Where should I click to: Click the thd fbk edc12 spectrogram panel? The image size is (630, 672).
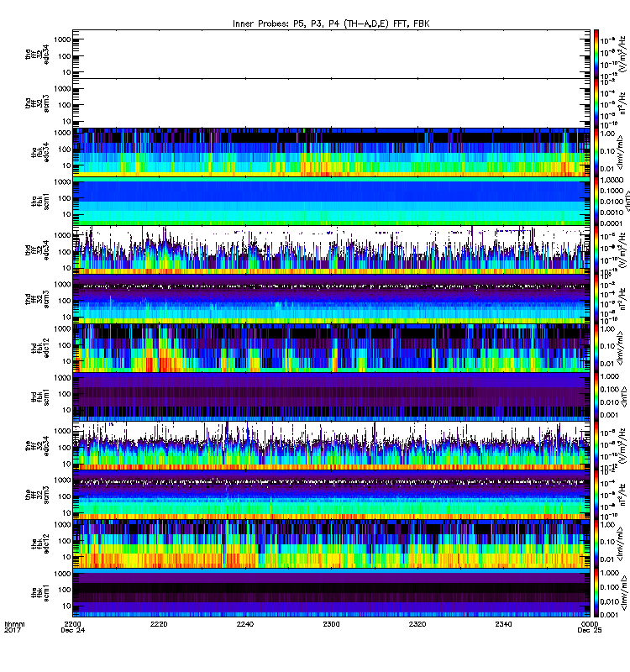331,348
